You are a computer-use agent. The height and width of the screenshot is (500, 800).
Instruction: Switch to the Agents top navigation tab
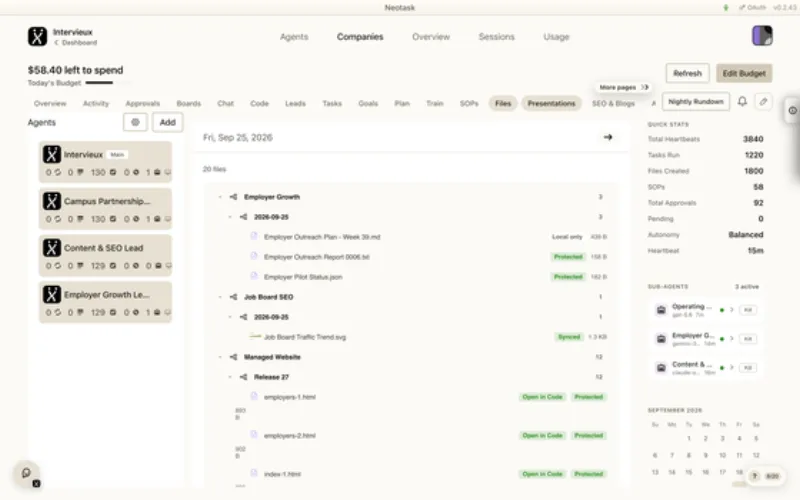click(294, 37)
